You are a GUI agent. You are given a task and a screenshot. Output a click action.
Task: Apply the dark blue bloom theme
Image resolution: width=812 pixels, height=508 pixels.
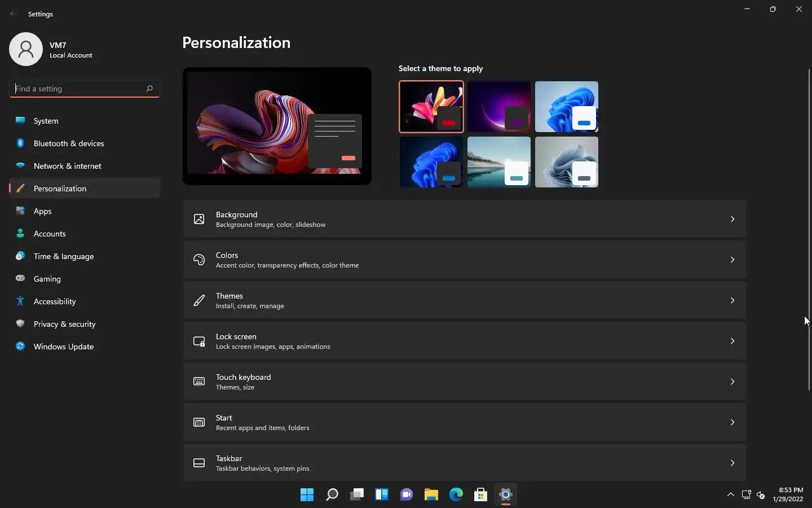(431, 162)
